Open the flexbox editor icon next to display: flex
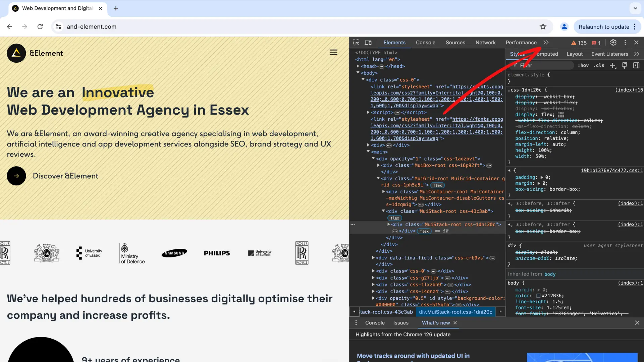Image resolution: width=644 pixels, height=362 pixels. click(x=561, y=115)
